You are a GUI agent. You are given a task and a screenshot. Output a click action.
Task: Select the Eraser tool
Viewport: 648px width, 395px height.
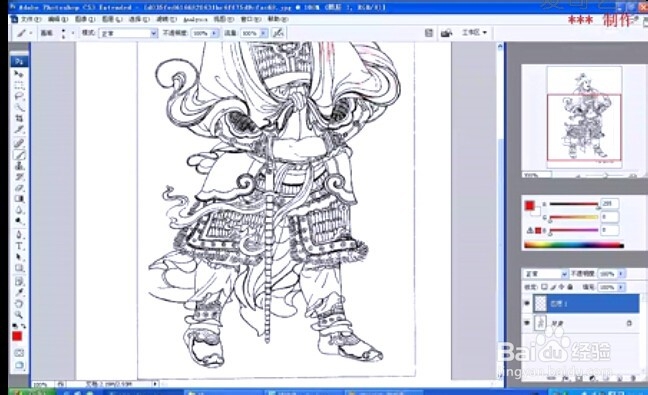pos(19,188)
